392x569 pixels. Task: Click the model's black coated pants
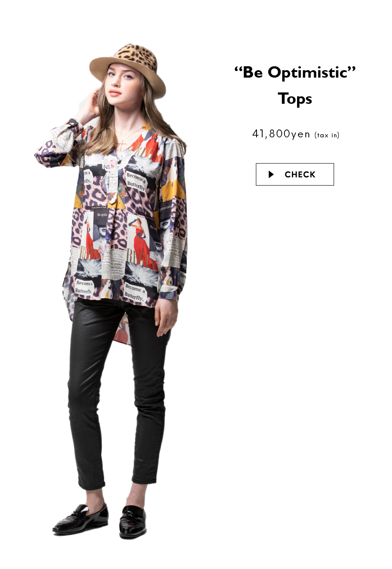(118, 392)
